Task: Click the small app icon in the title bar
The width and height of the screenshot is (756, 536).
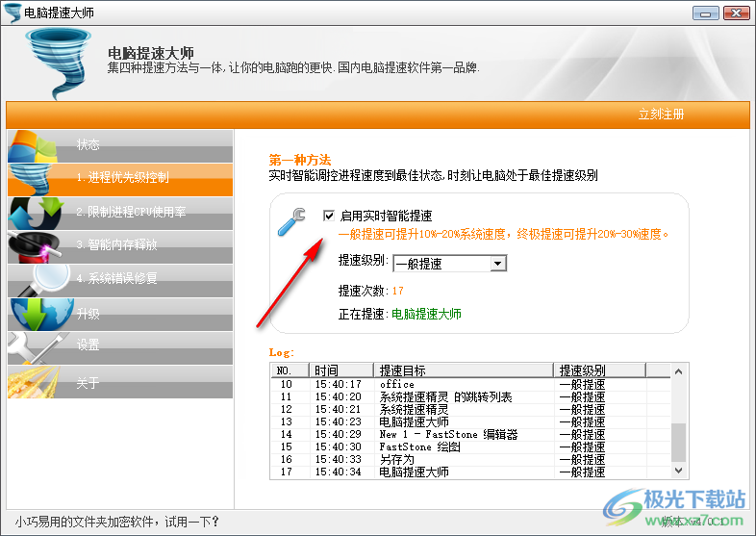Action: click(12, 12)
